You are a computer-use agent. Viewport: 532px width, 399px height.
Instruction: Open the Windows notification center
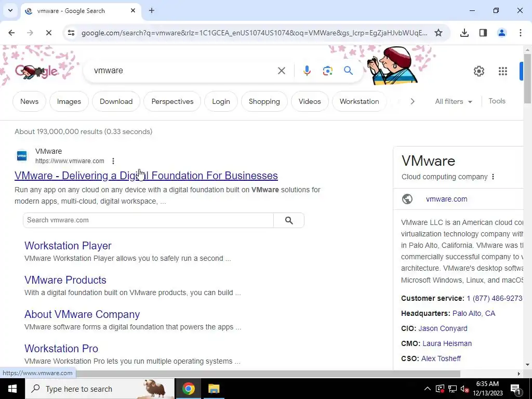pos(515,389)
